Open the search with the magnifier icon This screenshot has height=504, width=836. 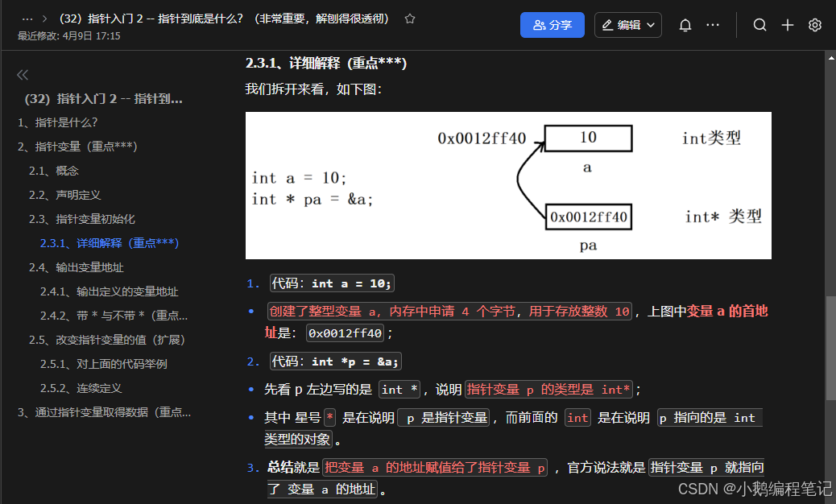pyautogui.click(x=759, y=25)
